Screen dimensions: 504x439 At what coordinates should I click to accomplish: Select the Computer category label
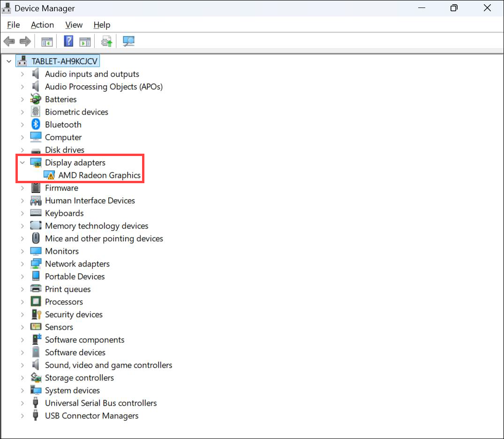(63, 137)
